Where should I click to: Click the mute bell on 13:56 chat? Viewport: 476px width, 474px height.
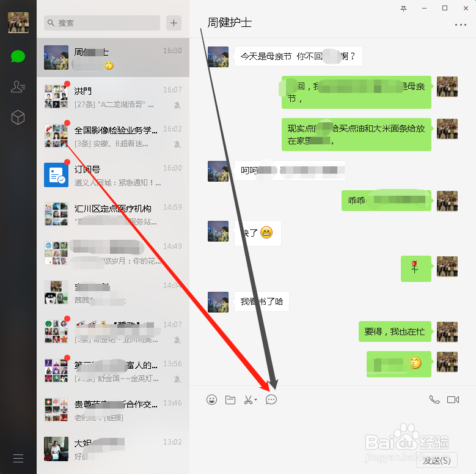pyautogui.click(x=177, y=379)
